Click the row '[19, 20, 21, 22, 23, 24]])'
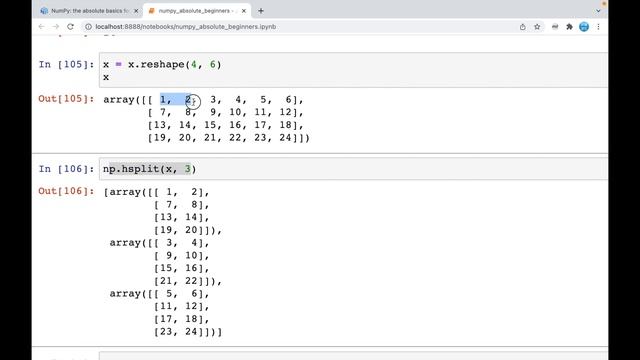The height and width of the screenshot is (360, 640). coord(229,138)
